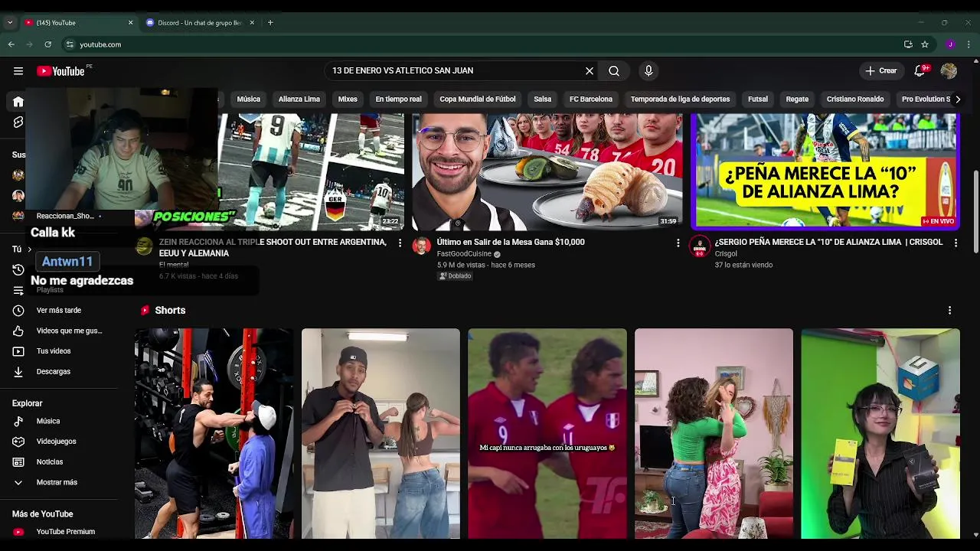Go back in browser history
The width and height of the screenshot is (980, 551).
point(11,44)
